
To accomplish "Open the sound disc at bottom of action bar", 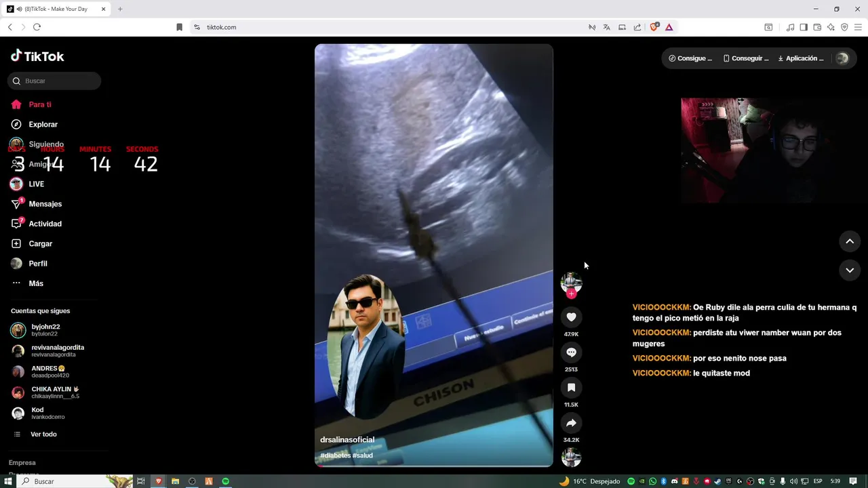I will tap(571, 457).
